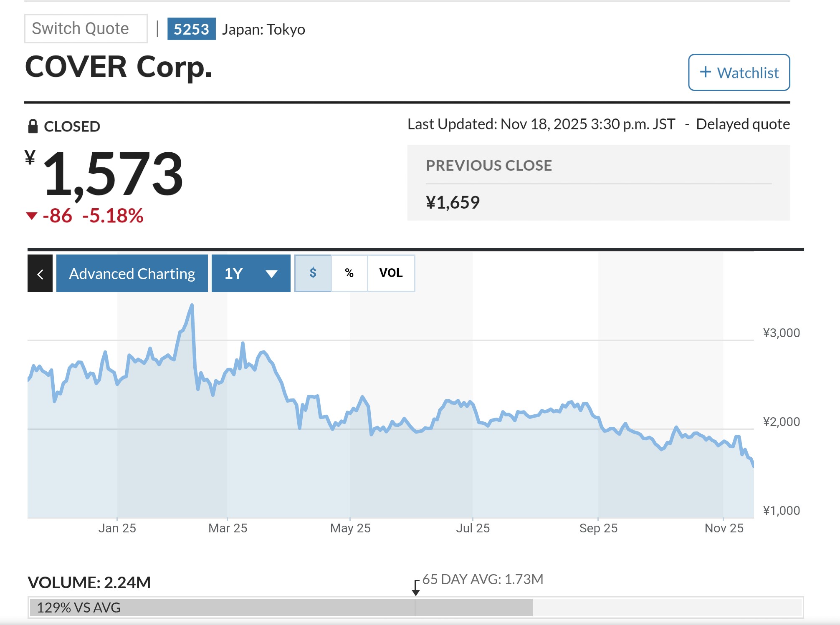Select the dollar price chart mode

click(313, 273)
